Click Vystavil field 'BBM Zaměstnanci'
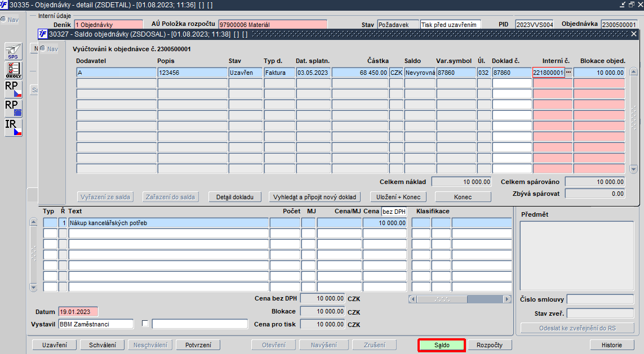 coord(96,324)
